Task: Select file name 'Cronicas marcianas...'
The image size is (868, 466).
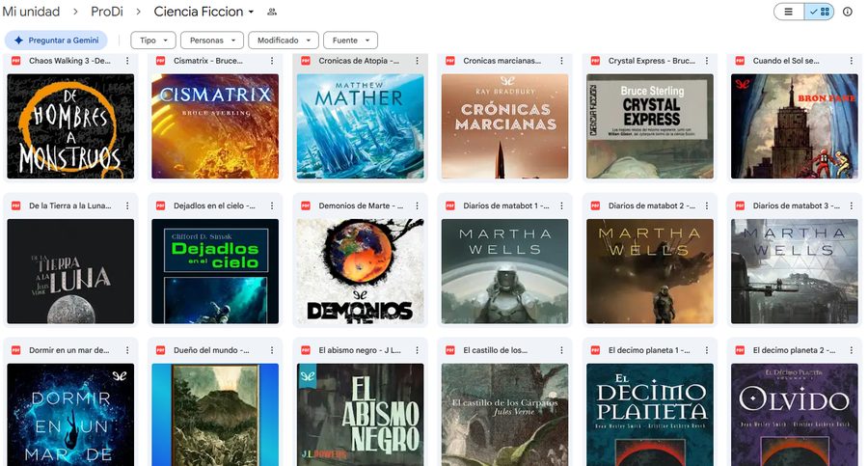Action: [x=502, y=61]
